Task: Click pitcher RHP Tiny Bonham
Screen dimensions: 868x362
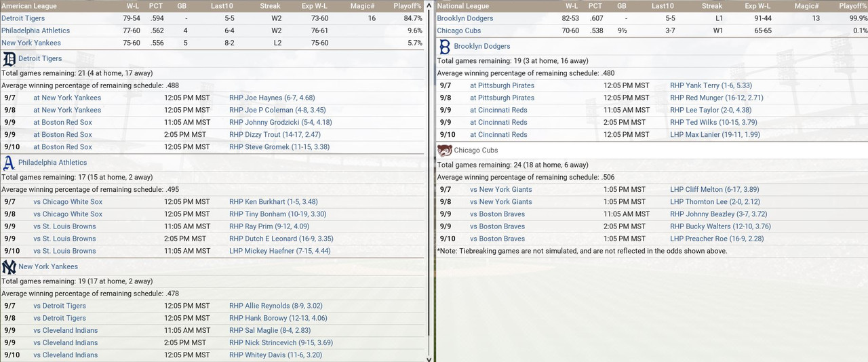Action: 278,214
